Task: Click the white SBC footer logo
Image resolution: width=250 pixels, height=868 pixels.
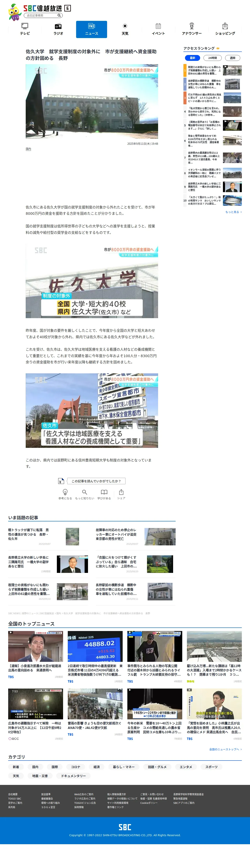Action: (125, 827)
